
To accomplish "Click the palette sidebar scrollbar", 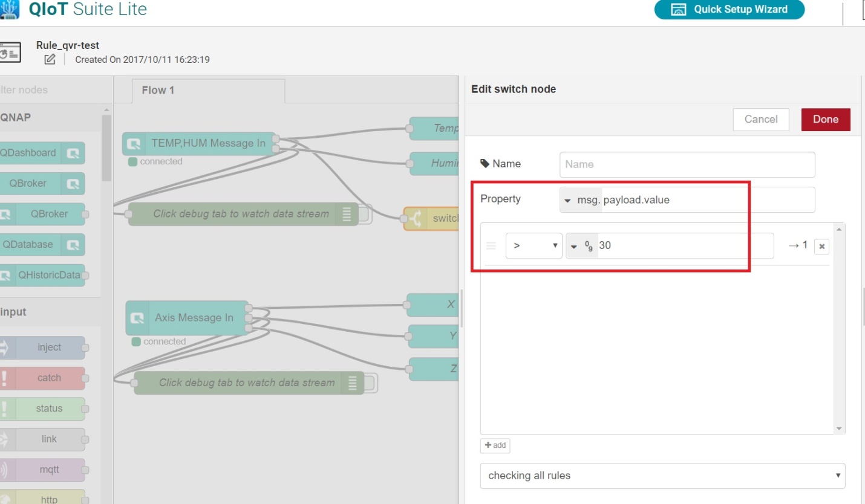I will pos(106,148).
